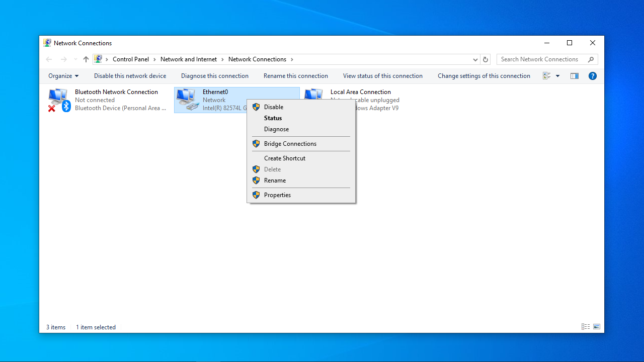This screenshot has height=362, width=644.
Task: Click Rename this connection in toolbar
Action: coord(296,76)
